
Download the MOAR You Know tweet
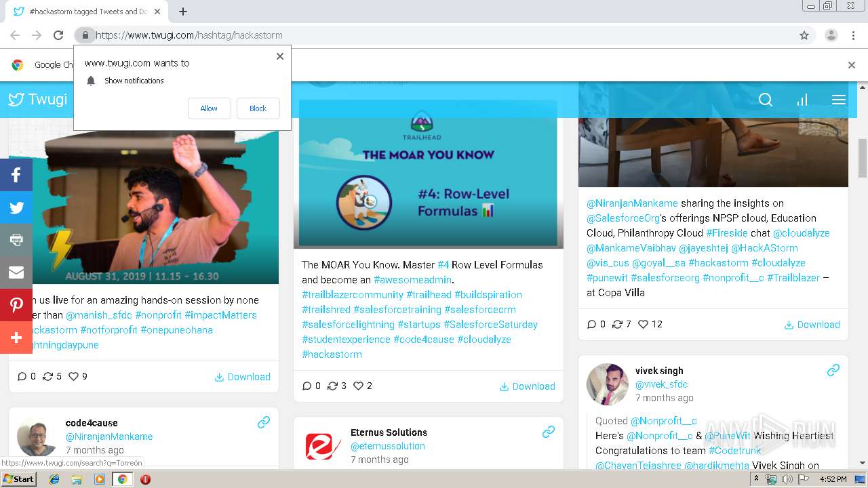[x=527, y=386]
